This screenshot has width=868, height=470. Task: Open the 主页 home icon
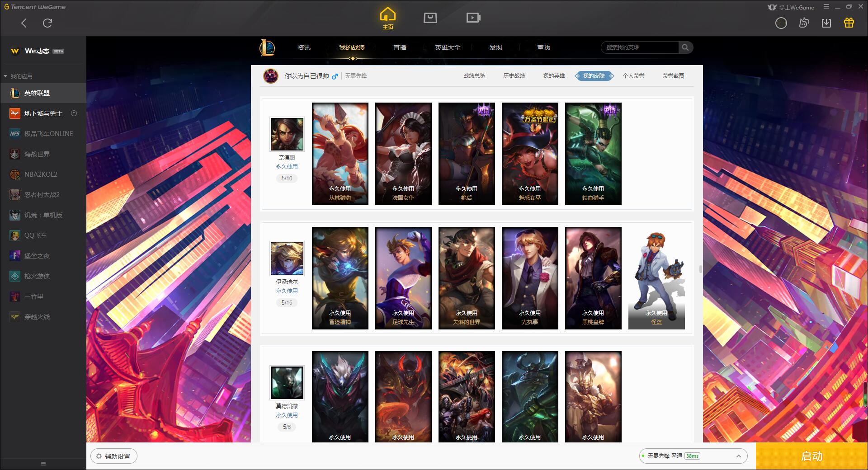pos(387,19)
